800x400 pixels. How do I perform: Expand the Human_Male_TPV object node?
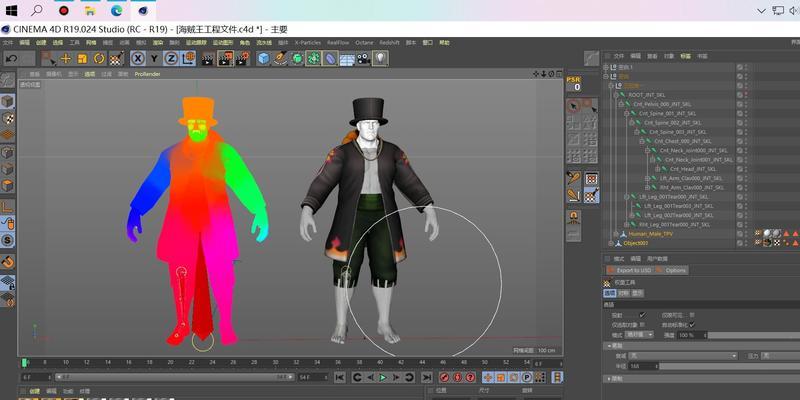click(616, 234)
